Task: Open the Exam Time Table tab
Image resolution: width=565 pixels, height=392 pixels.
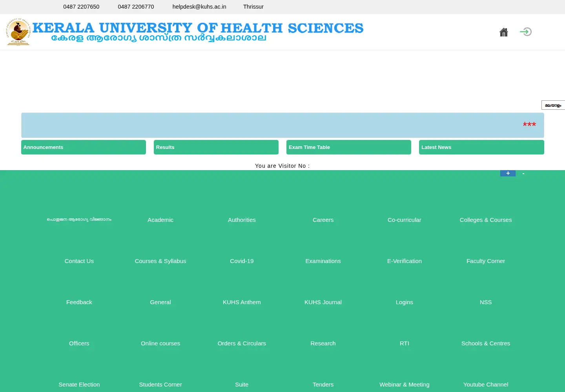Action: pos(349,147)
